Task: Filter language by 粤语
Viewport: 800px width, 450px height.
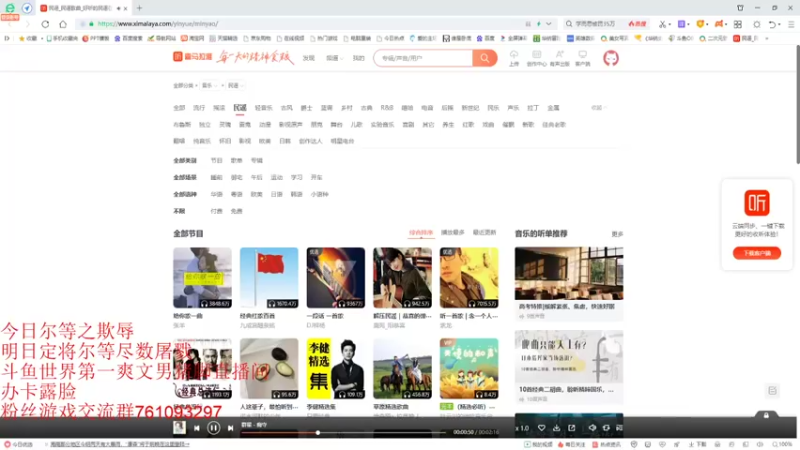Action: [x=236, y=194]
